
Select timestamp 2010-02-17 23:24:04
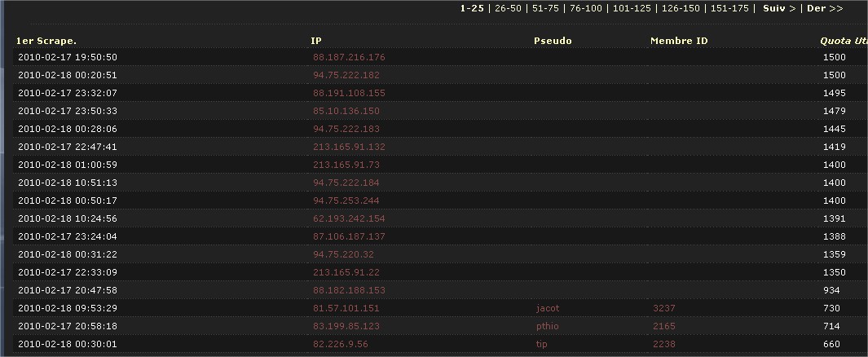[68, 236]
